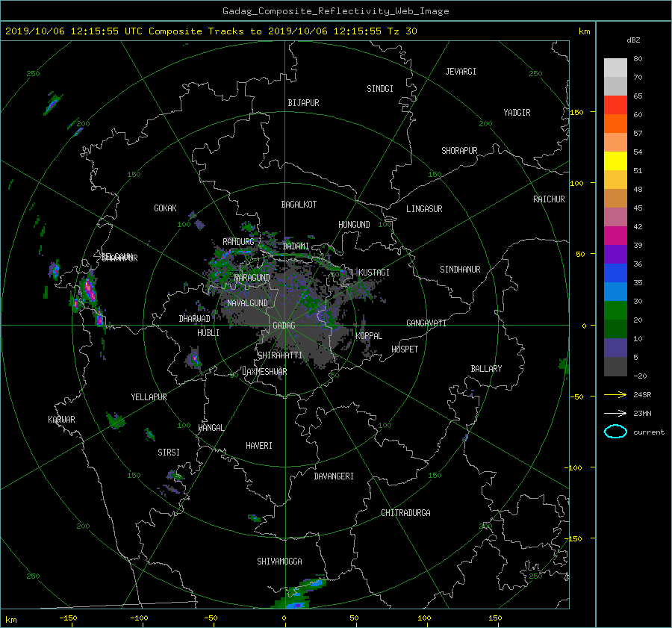Click the BADAMI city label
Viewport: 672px width, 628px height.
click(x=296, y=246)
